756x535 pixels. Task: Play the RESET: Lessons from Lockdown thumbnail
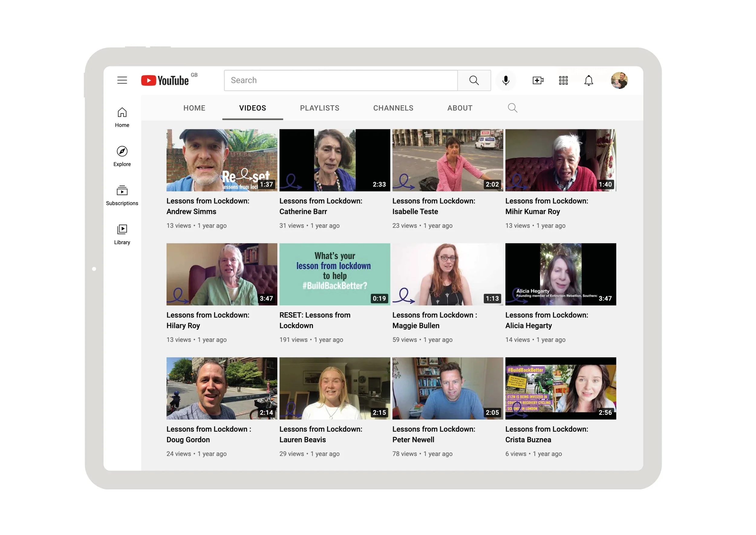point(334,274)
